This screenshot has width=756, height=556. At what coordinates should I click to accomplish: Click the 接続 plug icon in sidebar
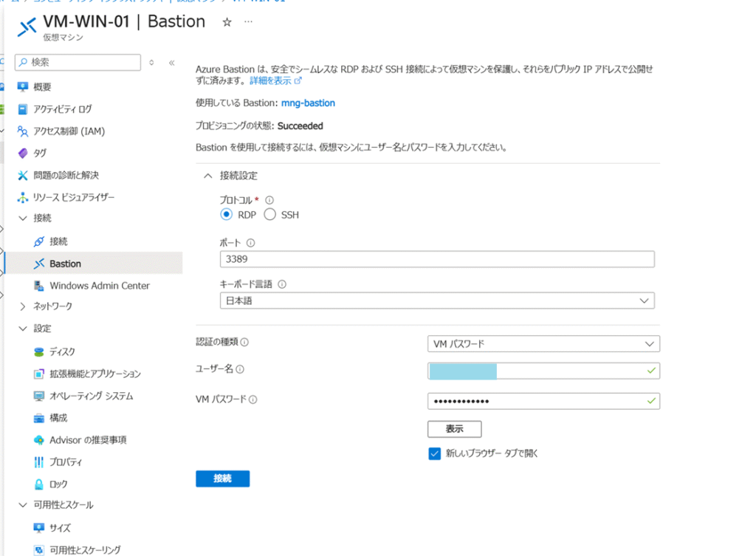pyautogui.click(x=39, y=241)
